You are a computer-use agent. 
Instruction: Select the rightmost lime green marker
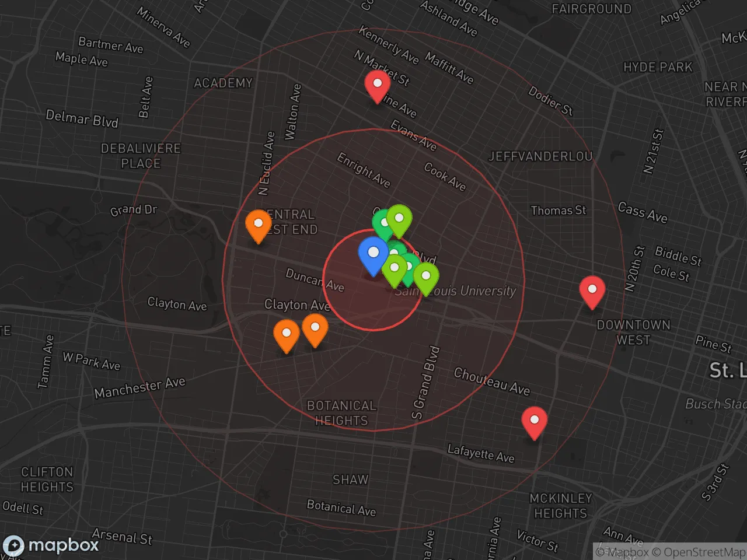pos(426,276)
